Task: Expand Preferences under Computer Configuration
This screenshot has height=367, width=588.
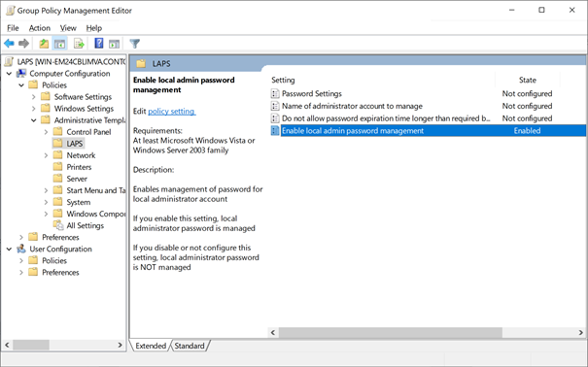Action: click(x=21, y=237)
